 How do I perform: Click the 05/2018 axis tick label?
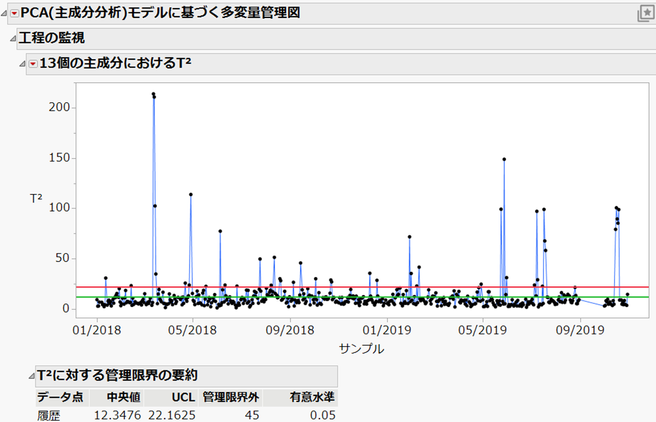click(192, 330)
